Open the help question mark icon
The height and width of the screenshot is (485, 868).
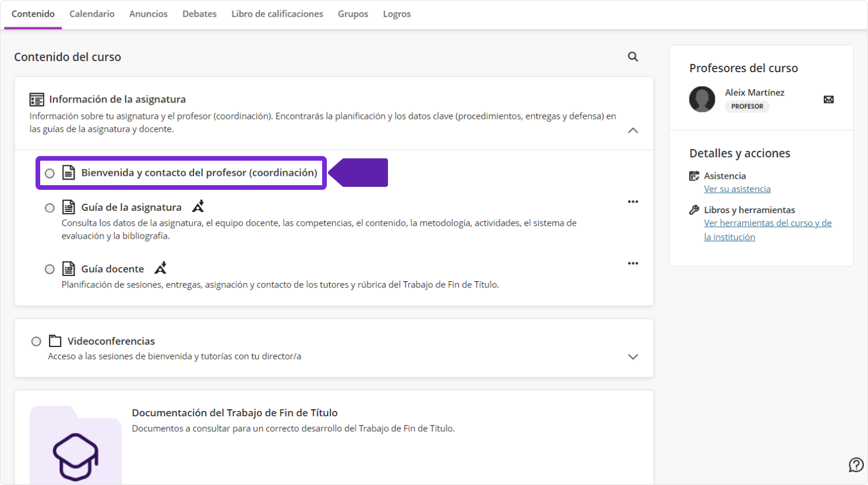pyautogui.click(x=856, y=465)
